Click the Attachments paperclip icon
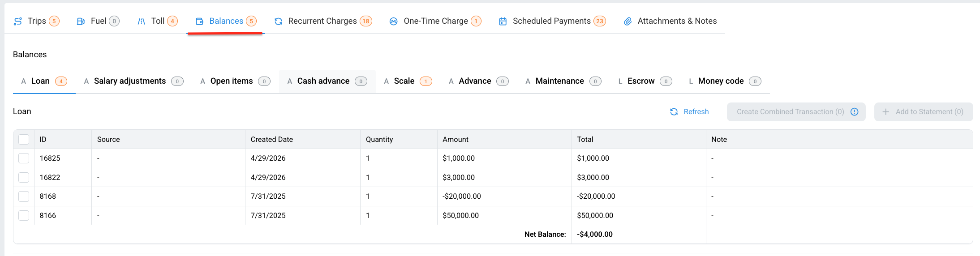The width and height of the screenshot is (980, 256). tap(628, 21)
